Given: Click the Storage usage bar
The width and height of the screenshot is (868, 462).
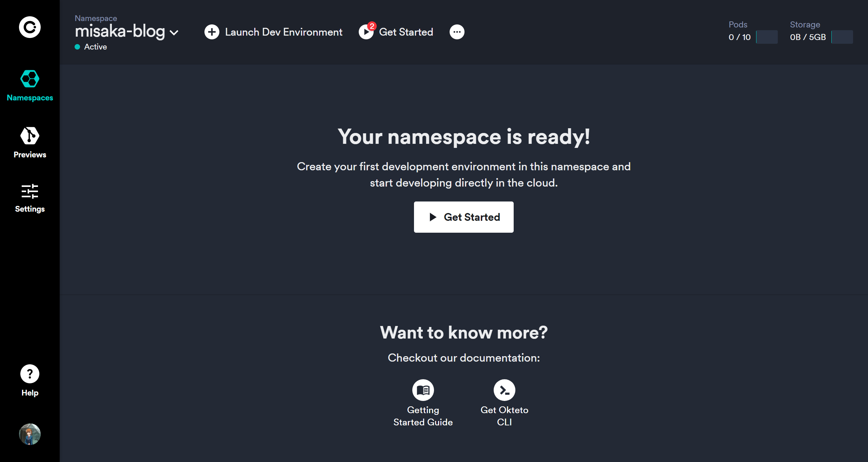Looking at the screenshot, I should [842, 37].
